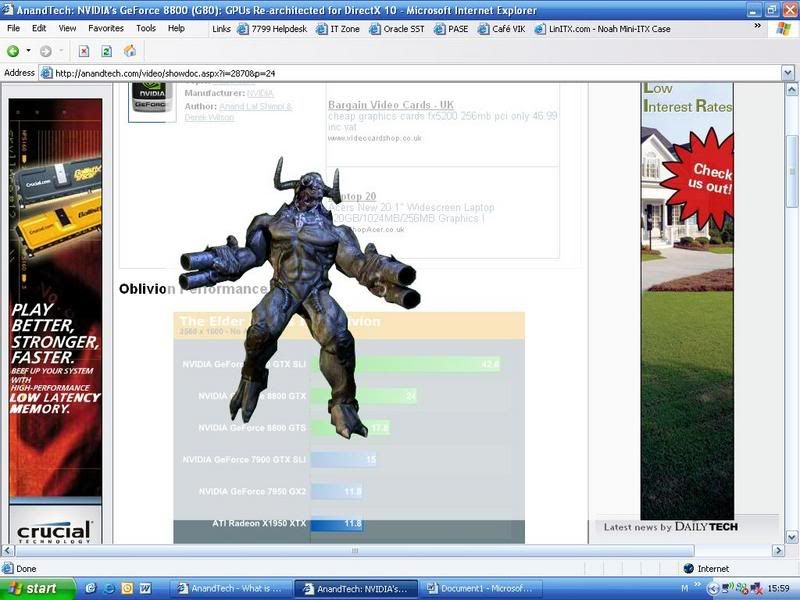The height and width of the screenshot is (600, 800).
Task: Click the Crucial Technology logo
Action: pos(55,533)
